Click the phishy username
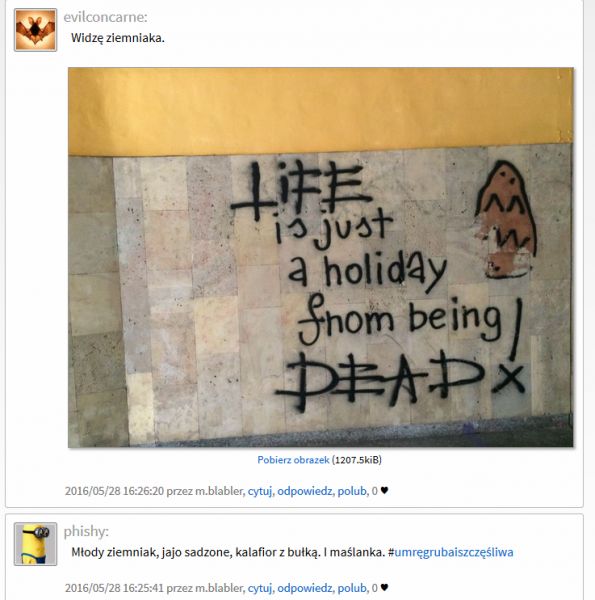Screen dimensions: 595x600 [86, 532]
